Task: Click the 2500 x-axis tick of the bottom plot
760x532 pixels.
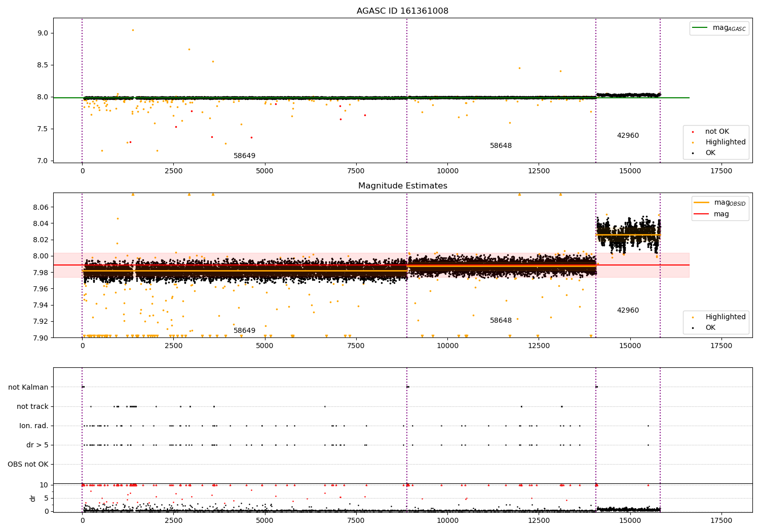Action: 173,520
